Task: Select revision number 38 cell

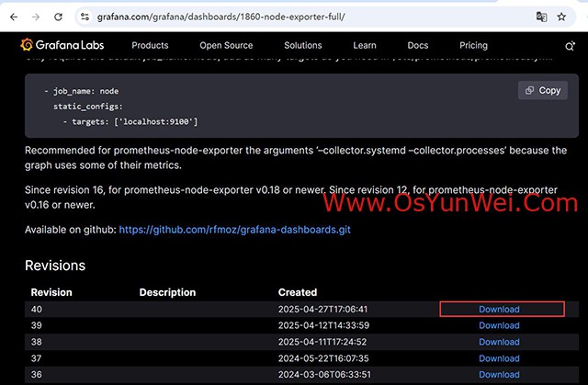Action: [x=37, y=342]
